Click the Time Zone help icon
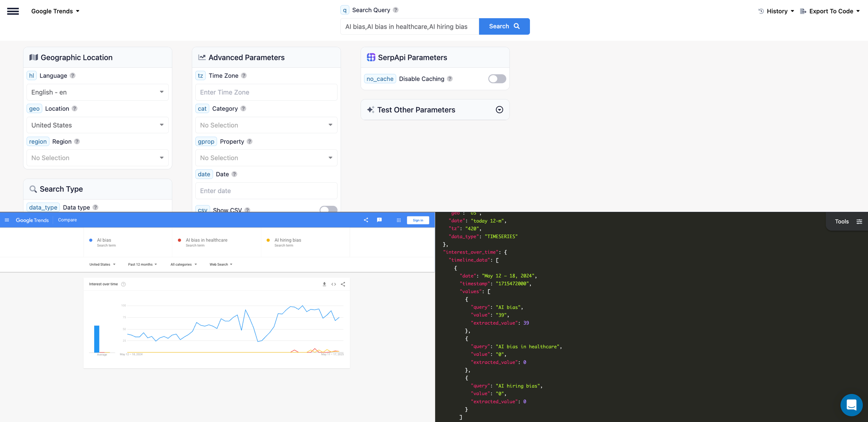868x422 pixels. pos(244,76)
